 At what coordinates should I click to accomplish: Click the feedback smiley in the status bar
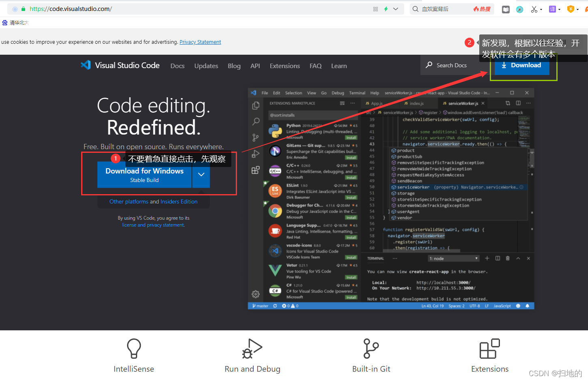coord(518,306)
